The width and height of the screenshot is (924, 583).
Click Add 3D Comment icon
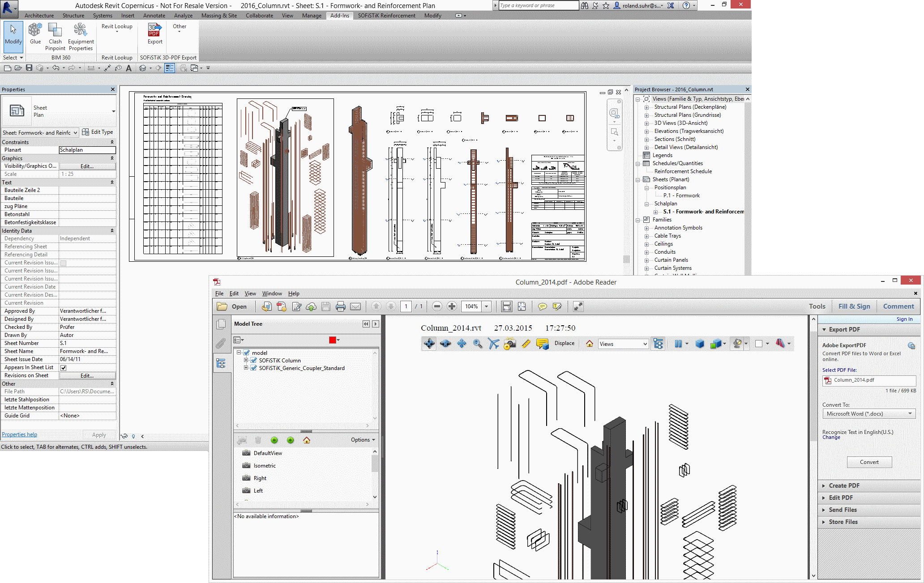click(x=542, y=344)
